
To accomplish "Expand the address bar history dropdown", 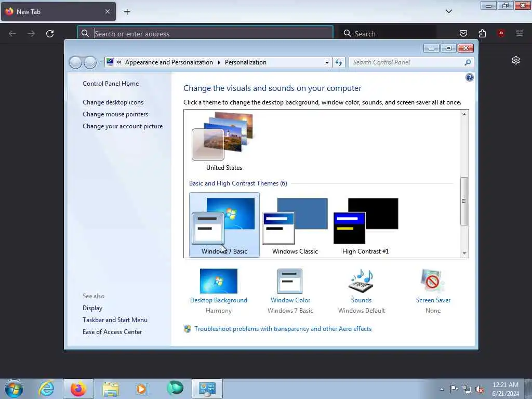I will 327,62.
